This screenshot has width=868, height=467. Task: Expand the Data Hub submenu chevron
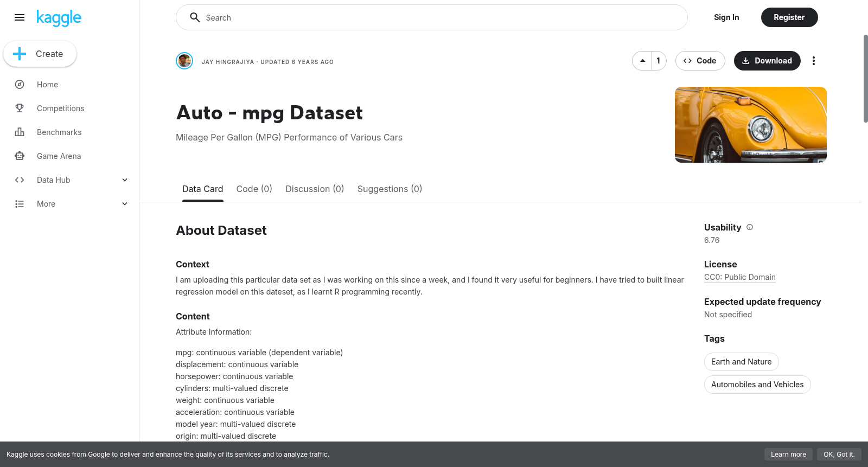(x=125, y=180)
